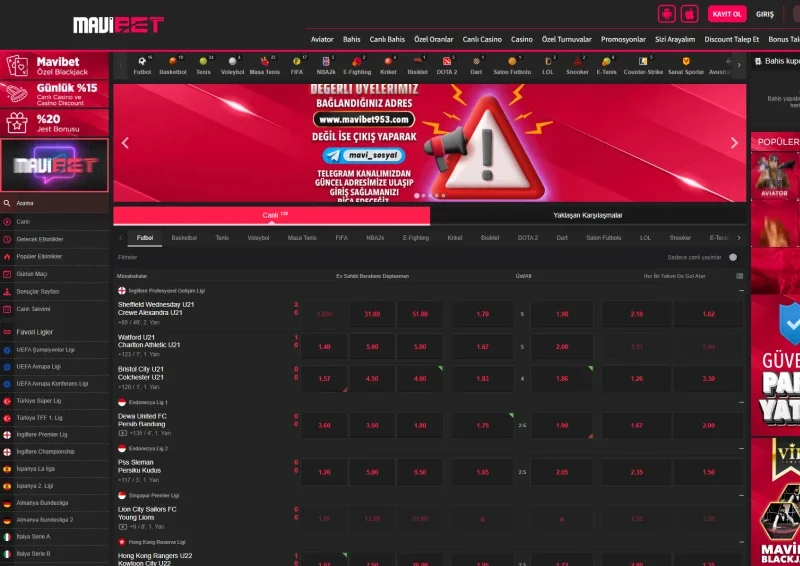
Task: Click the Bahis kuponu icon at top right
Action: click(x=758, y=61)
